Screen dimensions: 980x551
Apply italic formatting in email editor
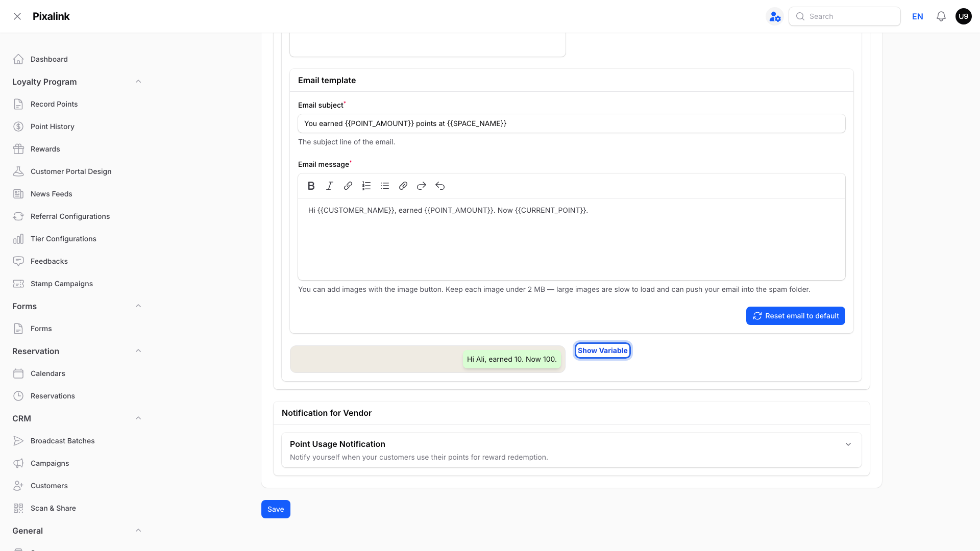330,186
